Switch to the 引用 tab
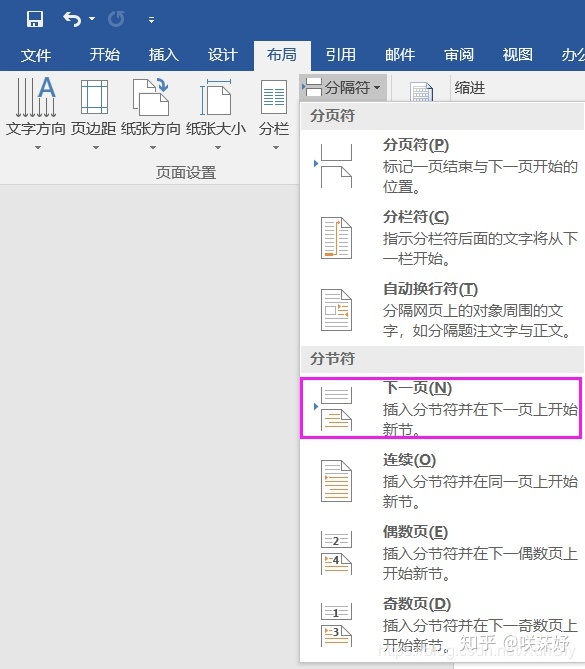This screenshot has height=669, width=585. (341, 55)
